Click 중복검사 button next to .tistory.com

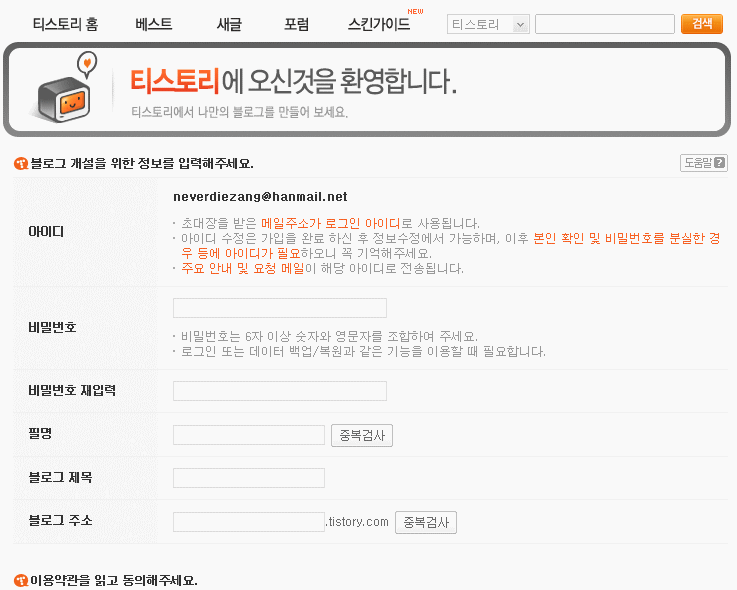coord(426,522)
